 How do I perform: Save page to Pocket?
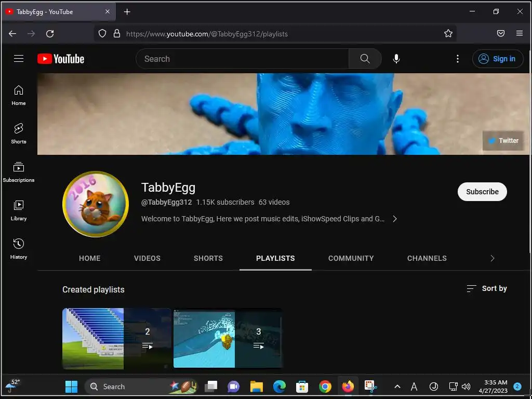501,33
